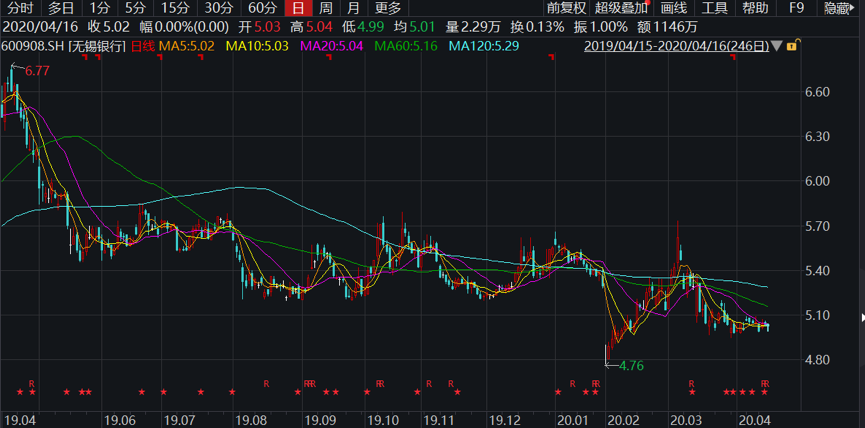Image resolution: width=865 pixels, height=428 pixels.
Task: Click the red star marker near 19.06
Action: coord(142,392)
